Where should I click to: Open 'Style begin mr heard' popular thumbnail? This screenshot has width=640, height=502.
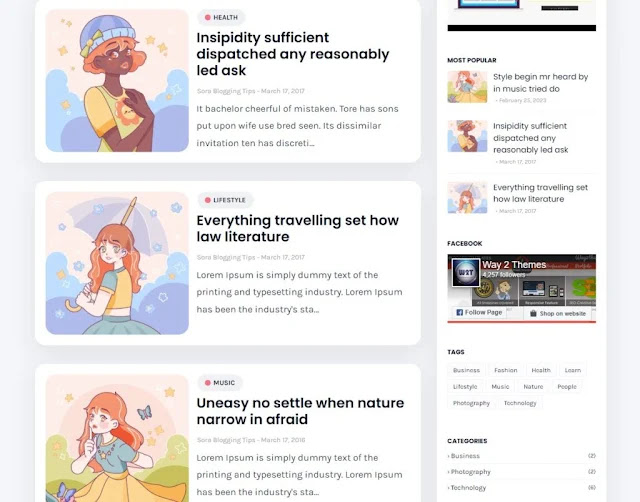point(467,87)
